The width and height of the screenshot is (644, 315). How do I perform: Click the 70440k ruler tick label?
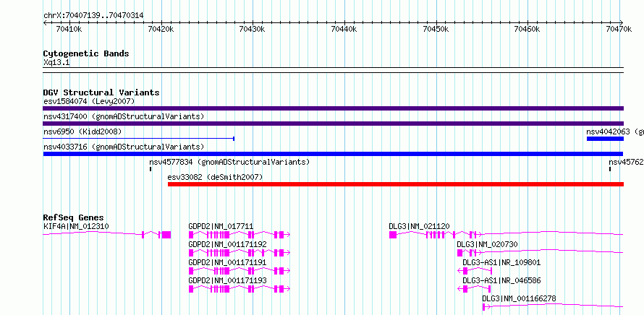pyautogui.click(x=344, y=29)
